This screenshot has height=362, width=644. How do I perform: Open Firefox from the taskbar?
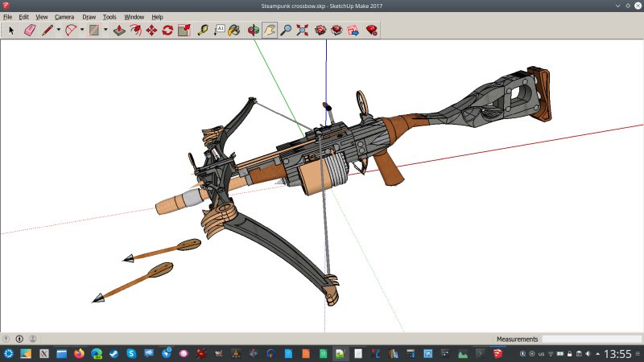(x=79, y=353)
